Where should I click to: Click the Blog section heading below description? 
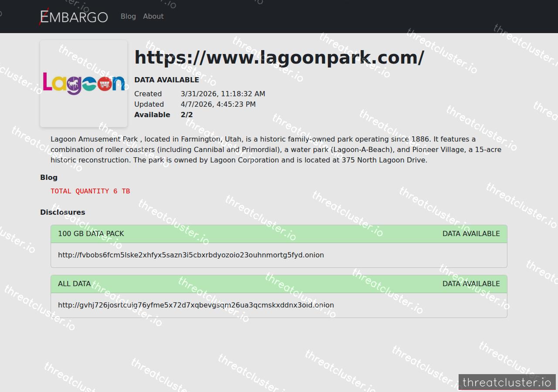pyautogui.click(x=49, y=178)
